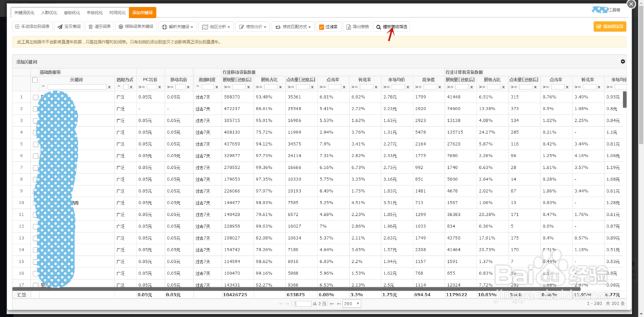Open the 匹配方式 filter operator caret

point(119,87)
